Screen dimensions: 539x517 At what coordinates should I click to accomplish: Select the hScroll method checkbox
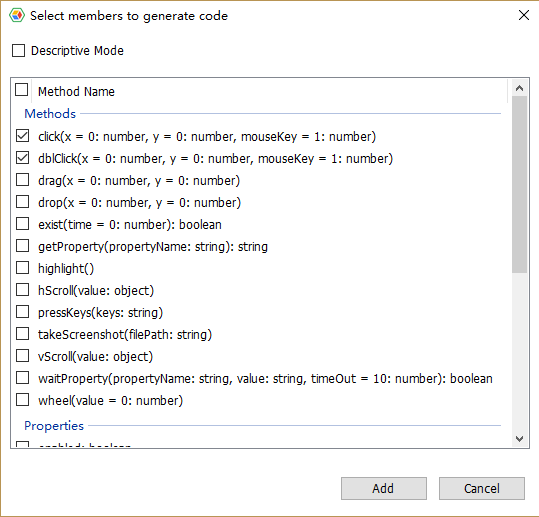click(x=23, y=290)
